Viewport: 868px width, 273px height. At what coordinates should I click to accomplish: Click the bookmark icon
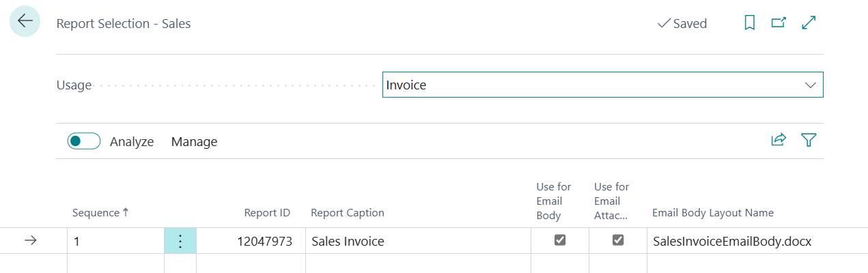click(749, 23)
